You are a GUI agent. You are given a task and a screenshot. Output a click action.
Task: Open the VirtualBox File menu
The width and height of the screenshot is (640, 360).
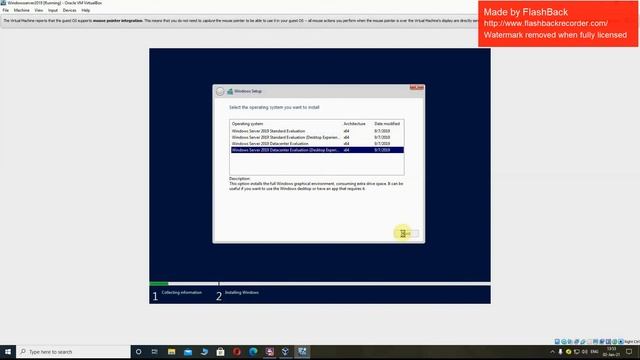tap(5, 10)
